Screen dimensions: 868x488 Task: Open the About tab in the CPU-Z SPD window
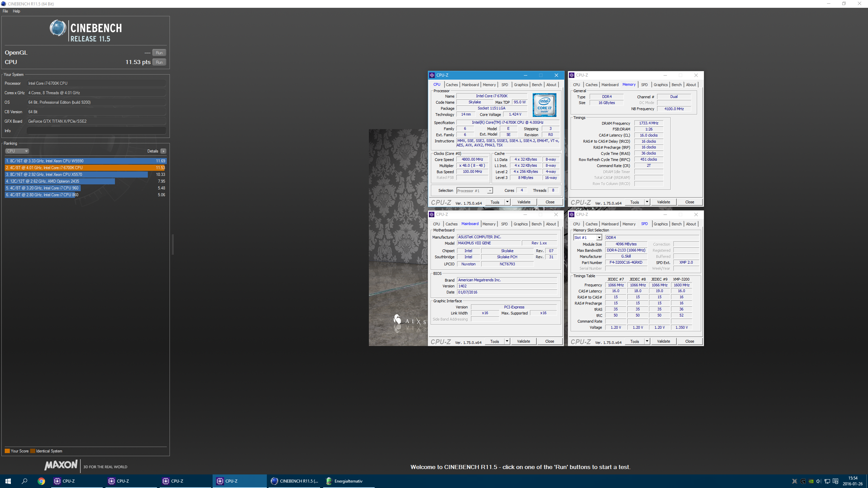(x=691, y=224)
